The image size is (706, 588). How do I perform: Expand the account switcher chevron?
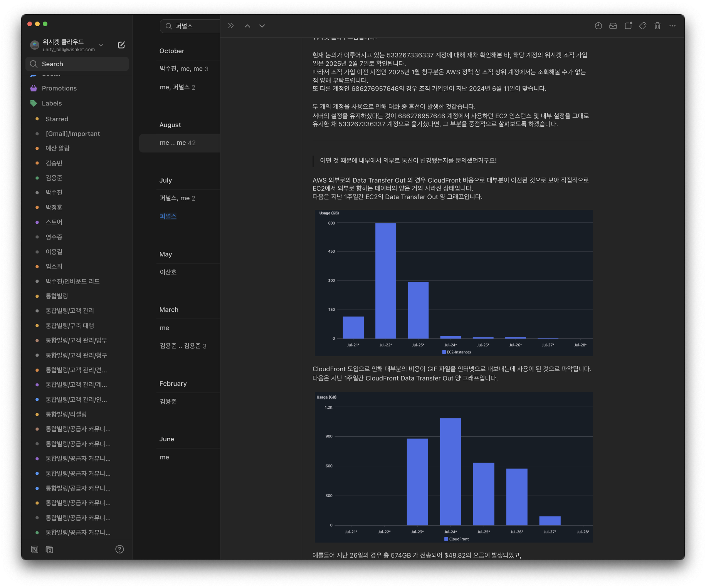click(x=101, y=45)
